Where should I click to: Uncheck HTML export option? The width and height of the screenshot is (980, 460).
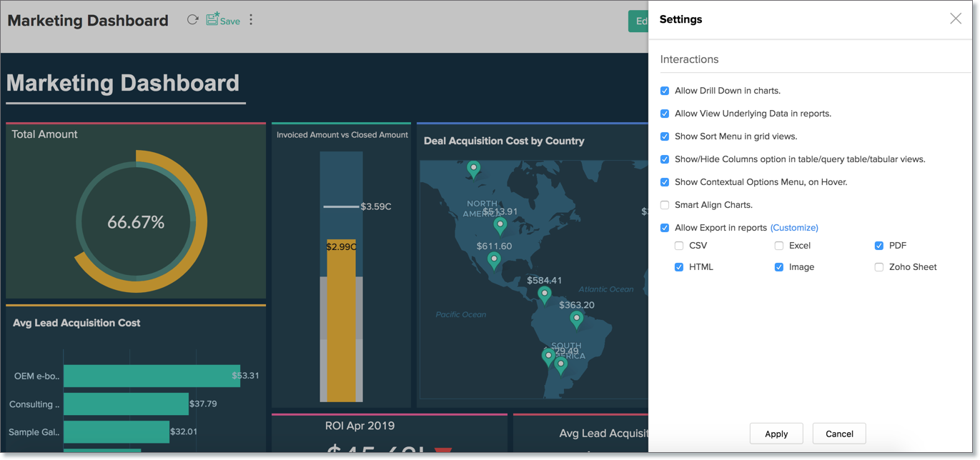pyautogui.click(x=678, y=266)
